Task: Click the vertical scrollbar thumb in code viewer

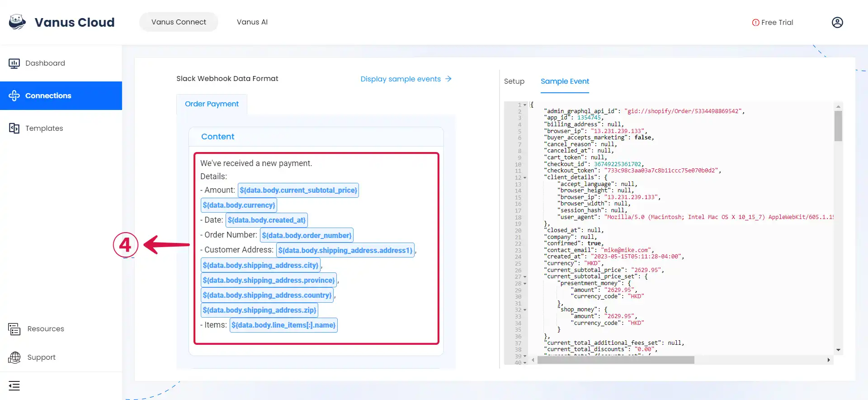Action: 838,126
